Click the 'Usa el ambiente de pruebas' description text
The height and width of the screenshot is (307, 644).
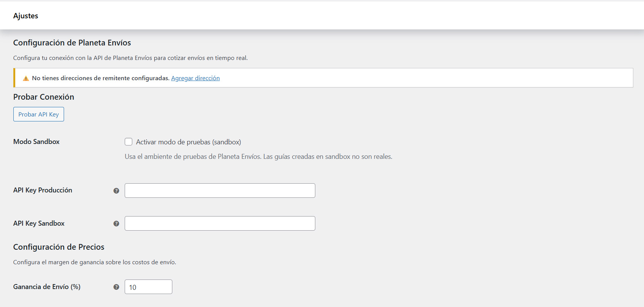(259, 157)
